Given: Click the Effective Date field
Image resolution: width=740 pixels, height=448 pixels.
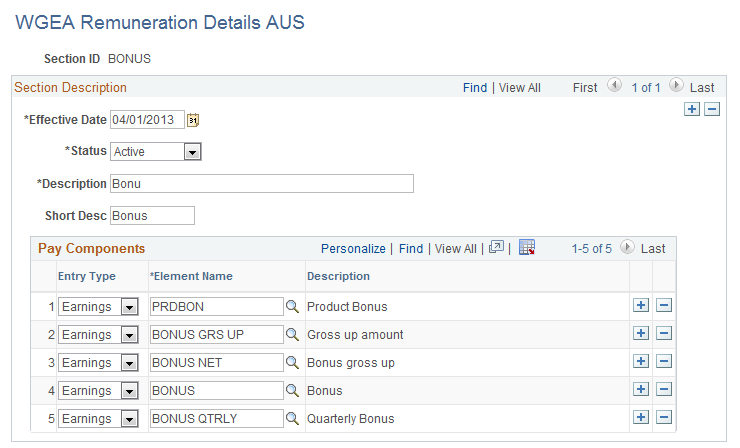Looking at the screenshot, I should 147,120.
